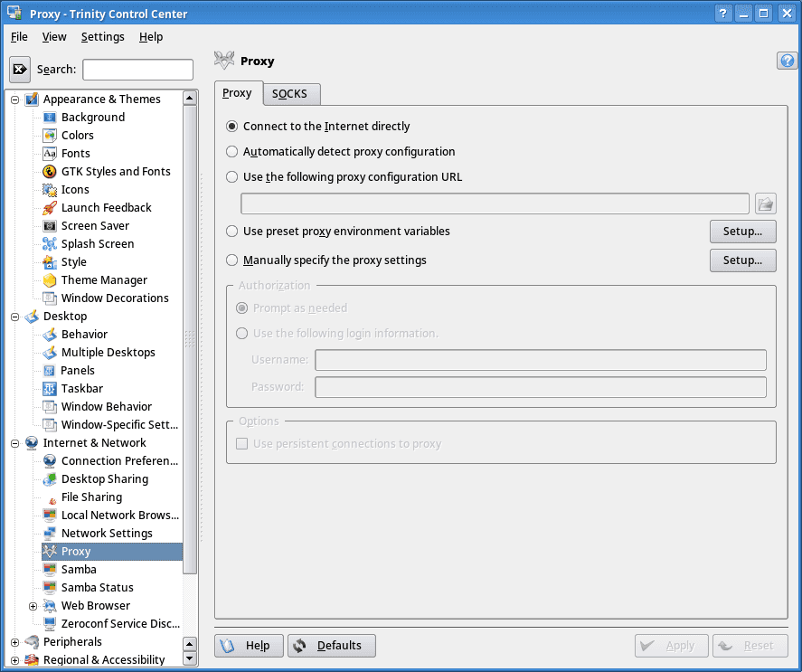Open Setup for preset environment variables
This screenshot has width=802, height=672.
click(742, 232)
